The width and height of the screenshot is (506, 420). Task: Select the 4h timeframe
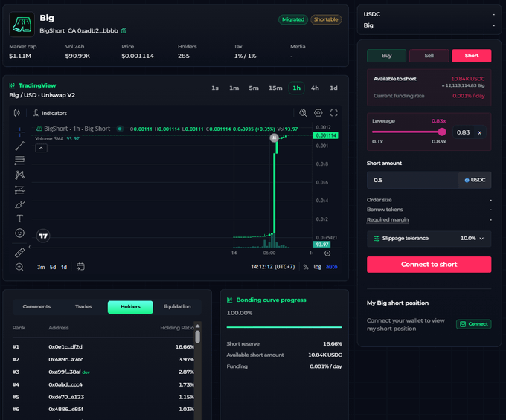315,88
